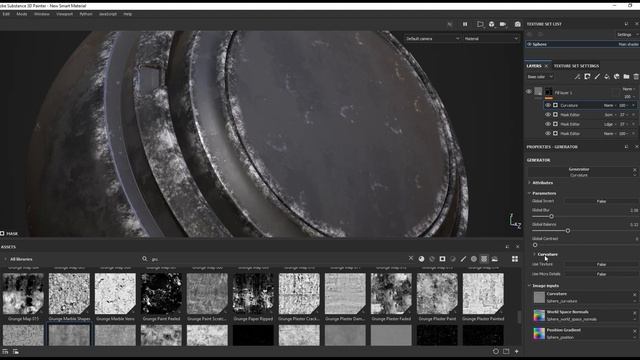This screenshot has width=640, height=360.
Task: Click the first icon at assets panel bottom-left
Action: coord(5,351)
